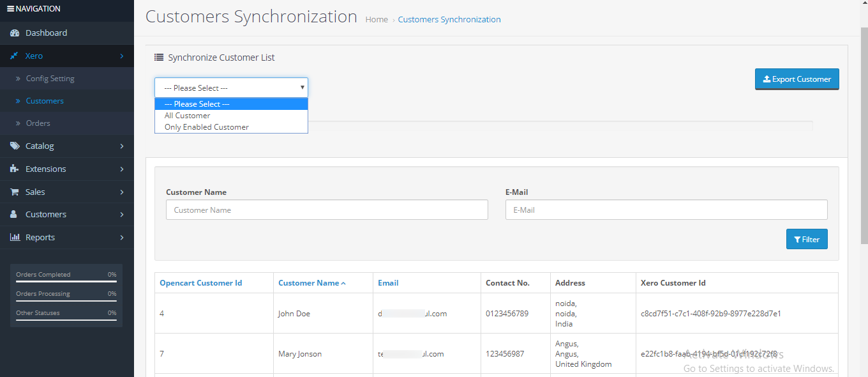Open the Catalog menu item
Viewport: 868px width, 377px height.
click(x=67, y=146)
